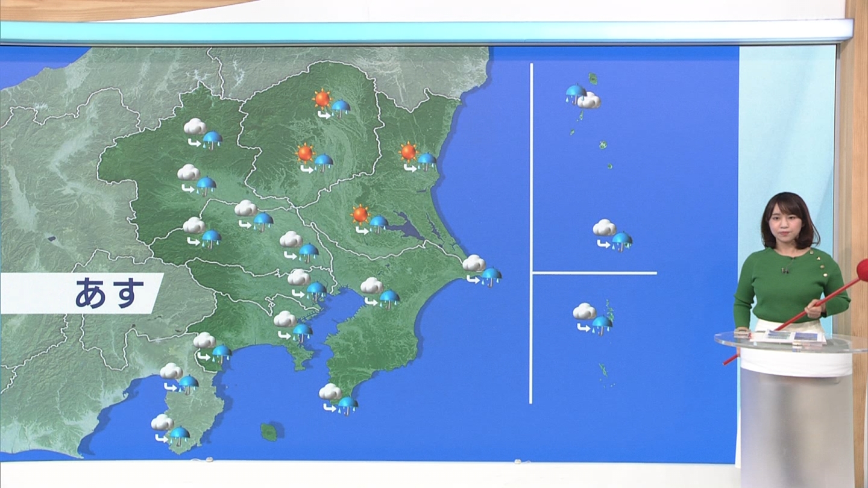
Task: Select the umbrella icon in the bottom-right island panel
Action: click(602, 324)
